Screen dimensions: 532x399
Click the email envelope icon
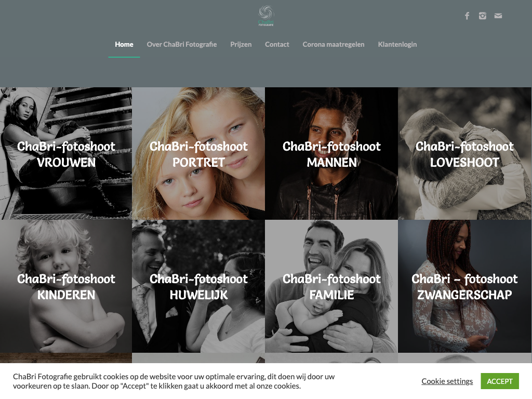pos(498,16)
